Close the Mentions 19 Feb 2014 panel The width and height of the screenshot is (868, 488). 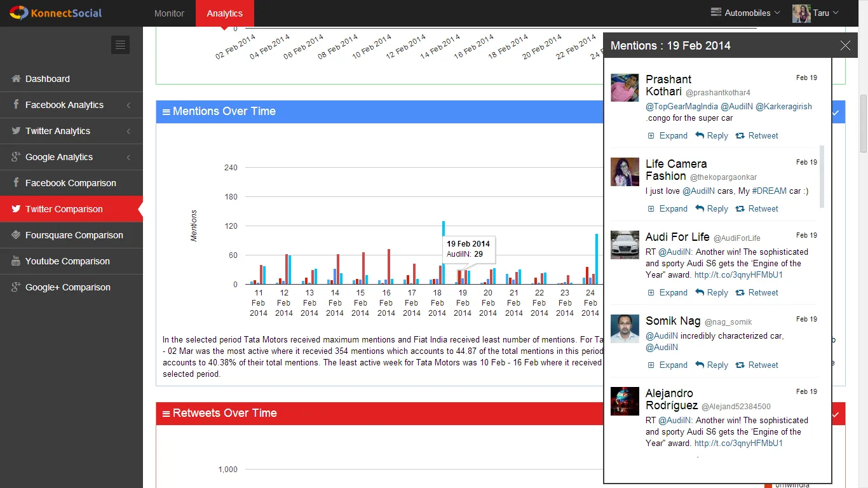click(845, 45)
